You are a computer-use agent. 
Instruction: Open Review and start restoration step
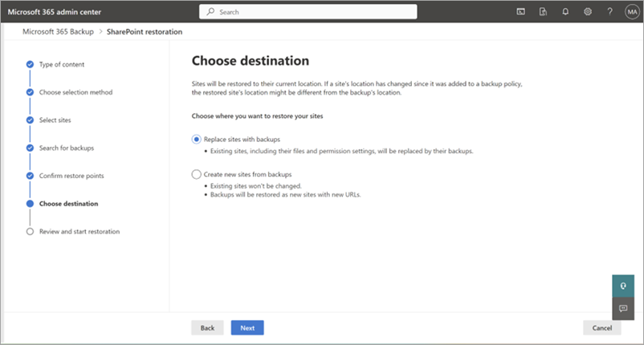point(79,231)
